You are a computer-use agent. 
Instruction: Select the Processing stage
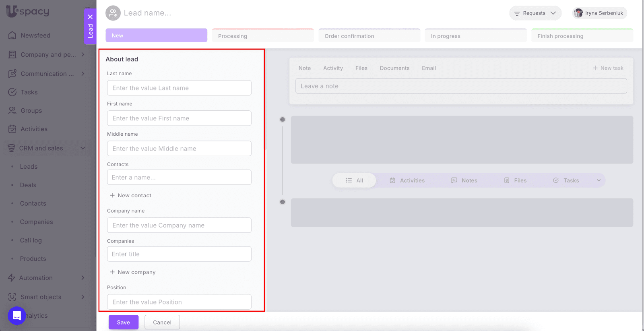point(262,36)
